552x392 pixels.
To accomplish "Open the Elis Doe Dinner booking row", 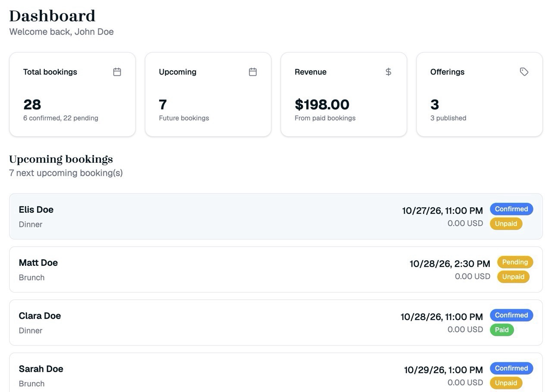I will tap(276, 216).
